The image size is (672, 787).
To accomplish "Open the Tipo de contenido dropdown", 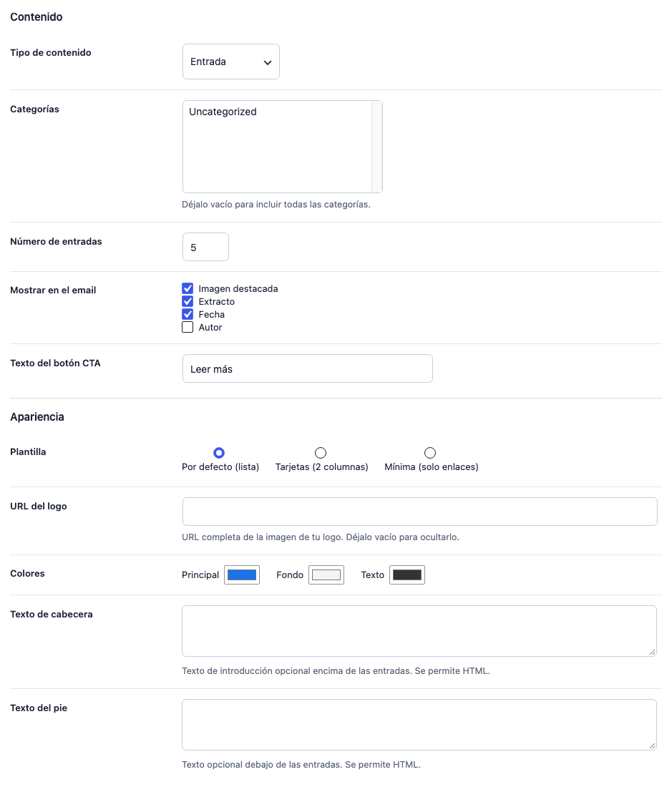I will click(231, 62).
